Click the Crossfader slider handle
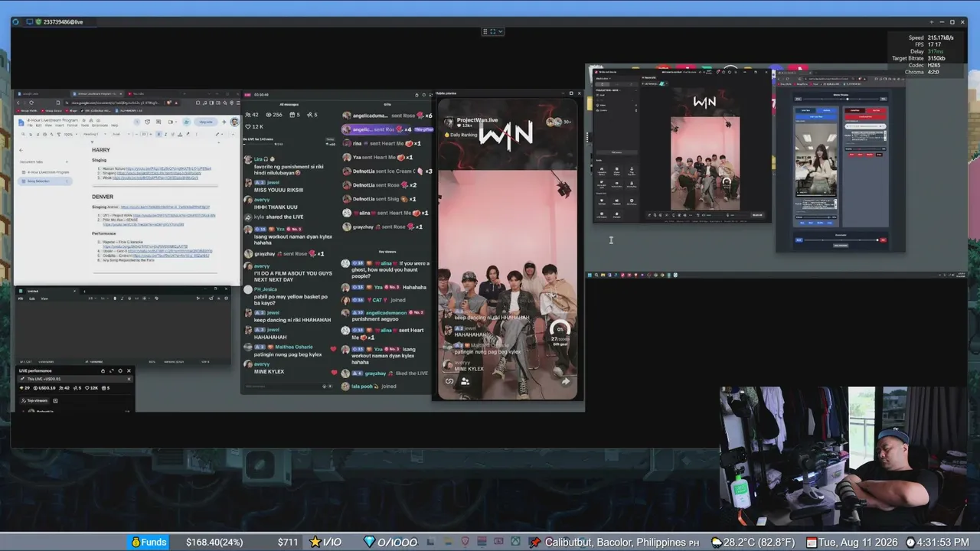 [877, 240]
